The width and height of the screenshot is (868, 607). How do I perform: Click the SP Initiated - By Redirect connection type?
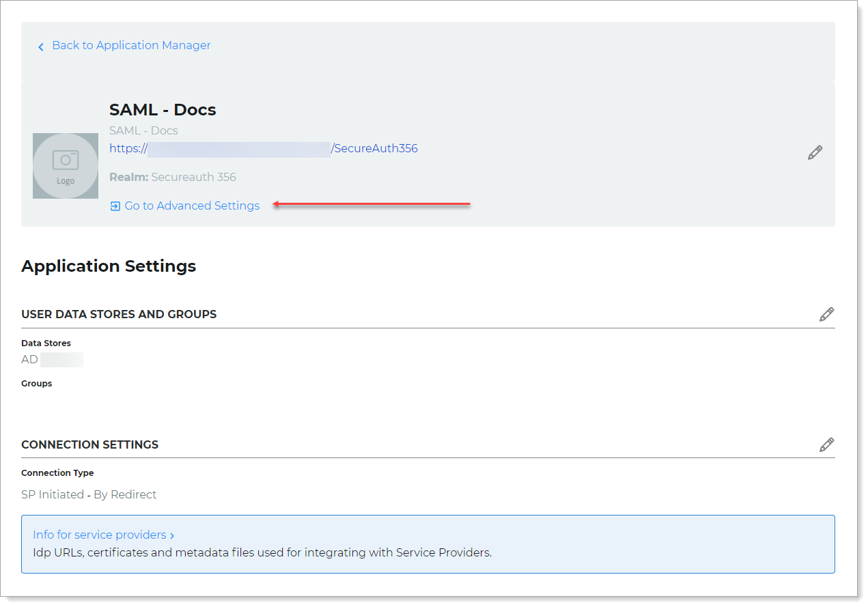[x=89, y=494]
